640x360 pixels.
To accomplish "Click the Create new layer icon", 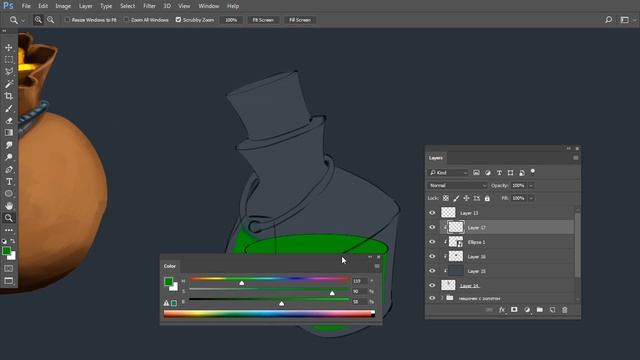I will pos(552,310).
